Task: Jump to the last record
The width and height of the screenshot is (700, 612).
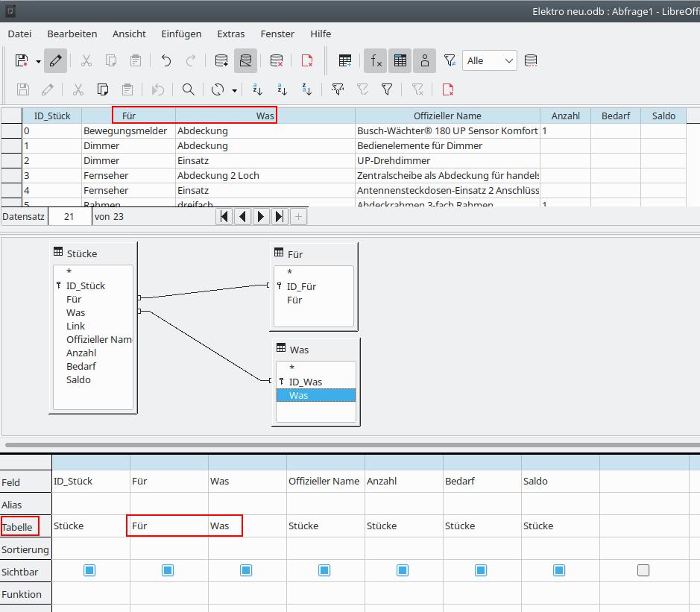Action: coord(280,217)
